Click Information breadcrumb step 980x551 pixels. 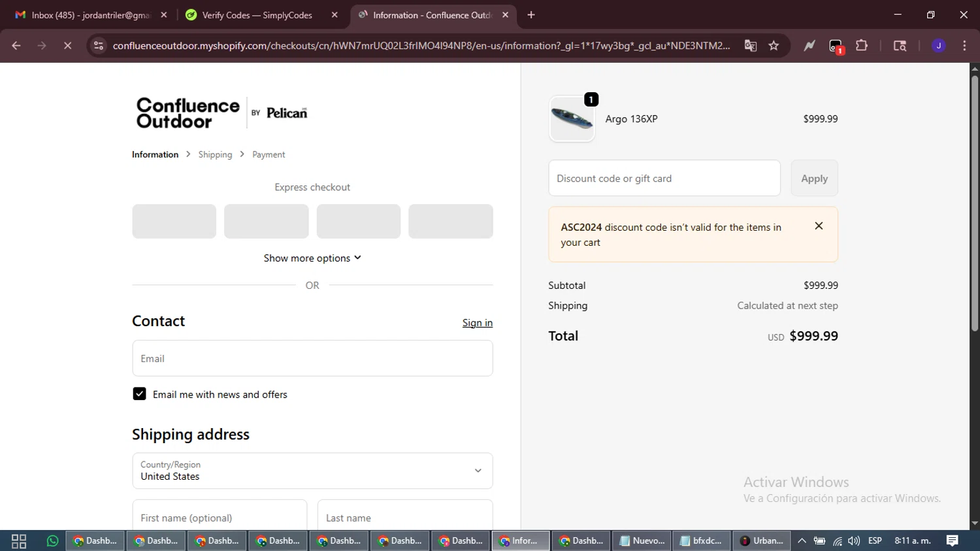[x=155, y=155]
